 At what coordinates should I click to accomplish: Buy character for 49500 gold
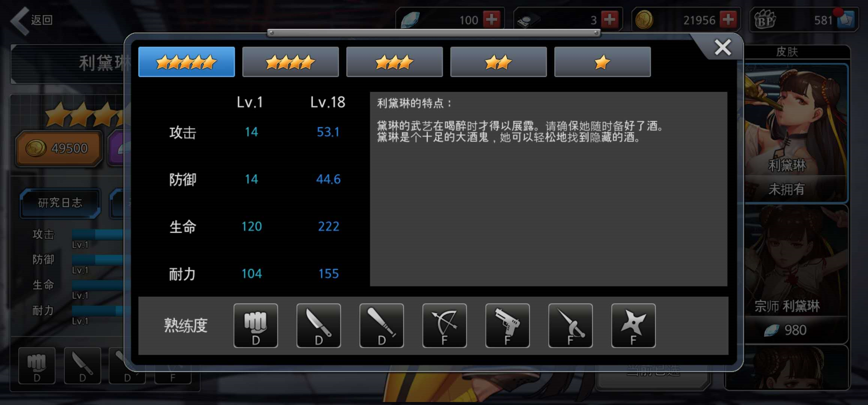[x=59, y=148]
